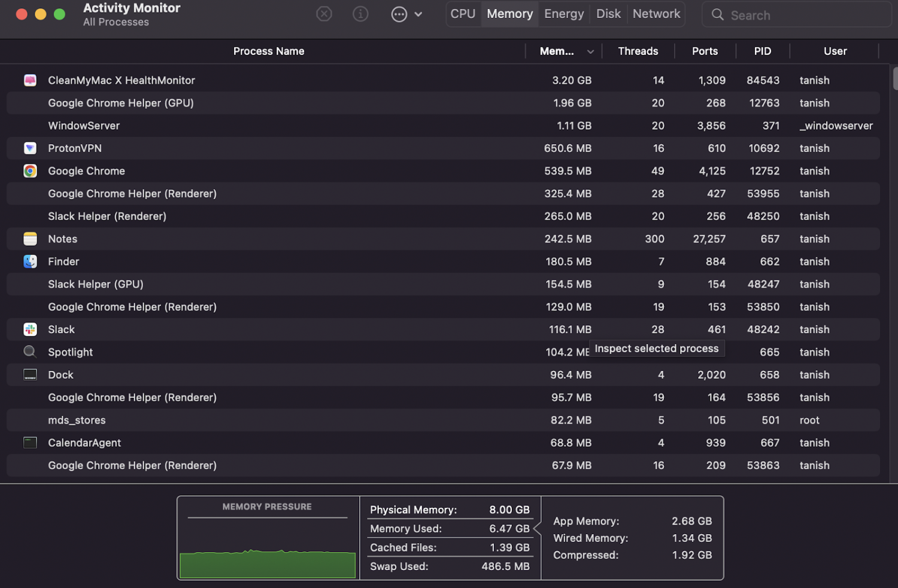Screen dimensions: 898x588
Task: Switch to the CPU tab
Action: pos(463,14)
